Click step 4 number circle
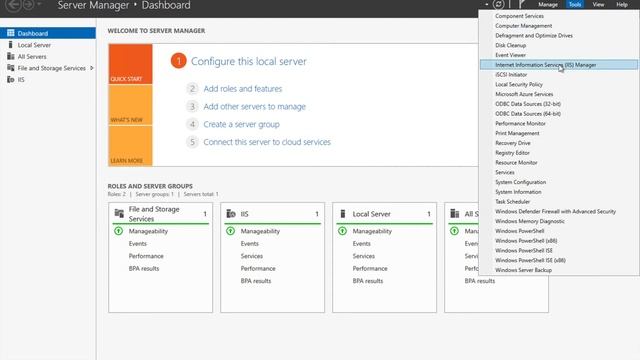Image resolution: width=640 pixels, height=360 pixels. (x=192, y=124)
